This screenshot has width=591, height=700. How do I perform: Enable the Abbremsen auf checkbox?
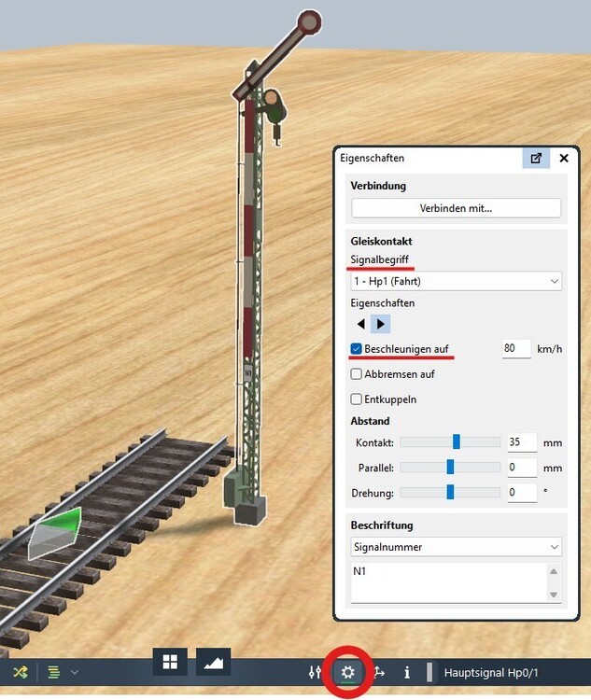[356, 374]
